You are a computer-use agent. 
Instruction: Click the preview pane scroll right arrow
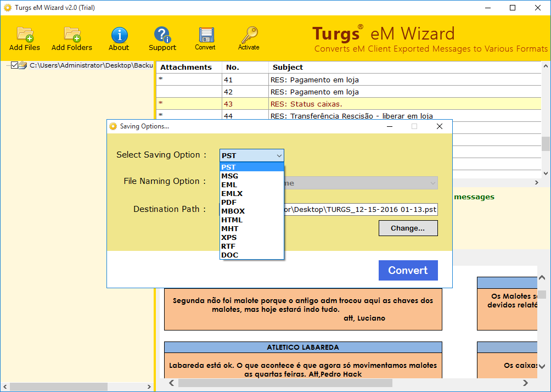coord(525,383)
